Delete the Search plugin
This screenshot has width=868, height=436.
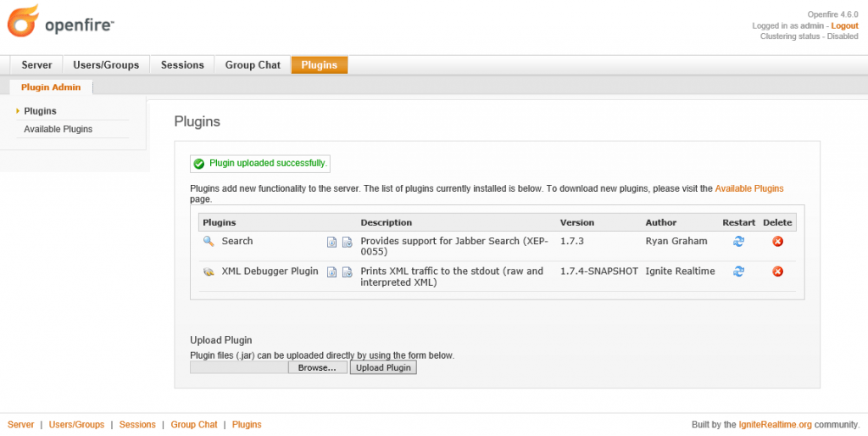click(778, 241)
